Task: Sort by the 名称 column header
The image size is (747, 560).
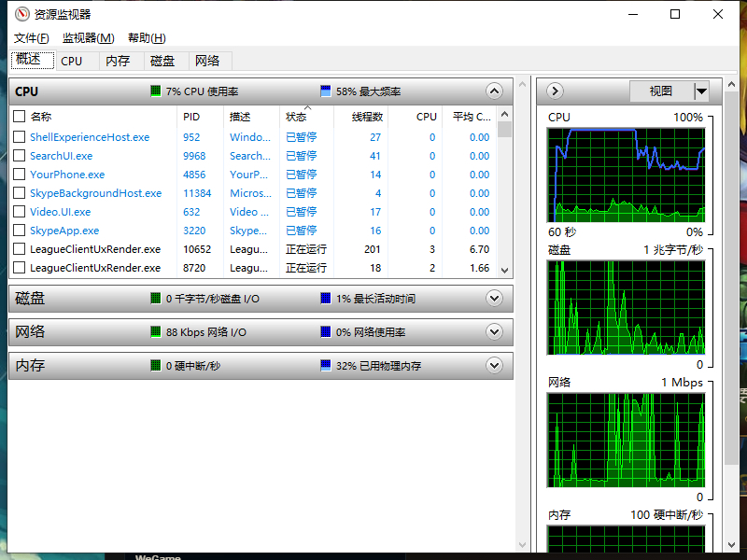Action: pyautogui.click(x=41, y=117)
